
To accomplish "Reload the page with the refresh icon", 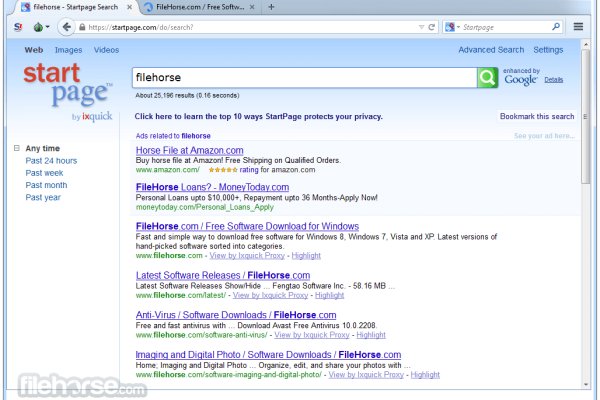I will click(431, 27).
